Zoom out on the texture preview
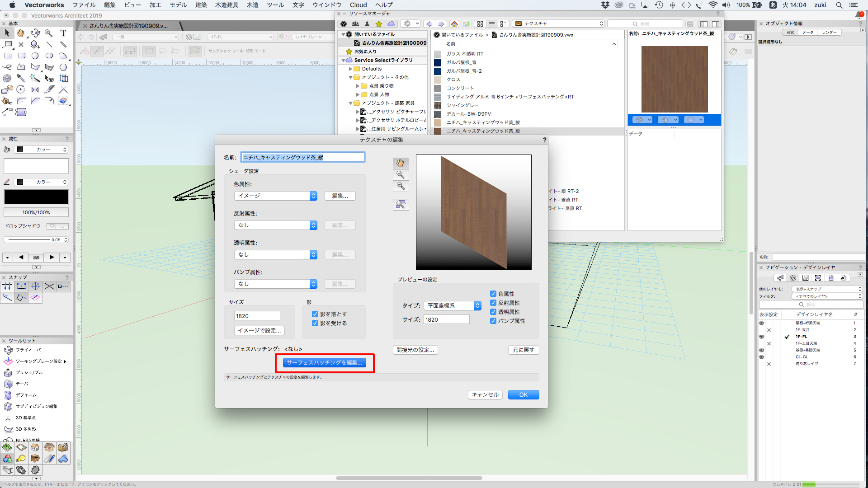The width and height of the screenshot is (868, 488). [x=401, y=186]
